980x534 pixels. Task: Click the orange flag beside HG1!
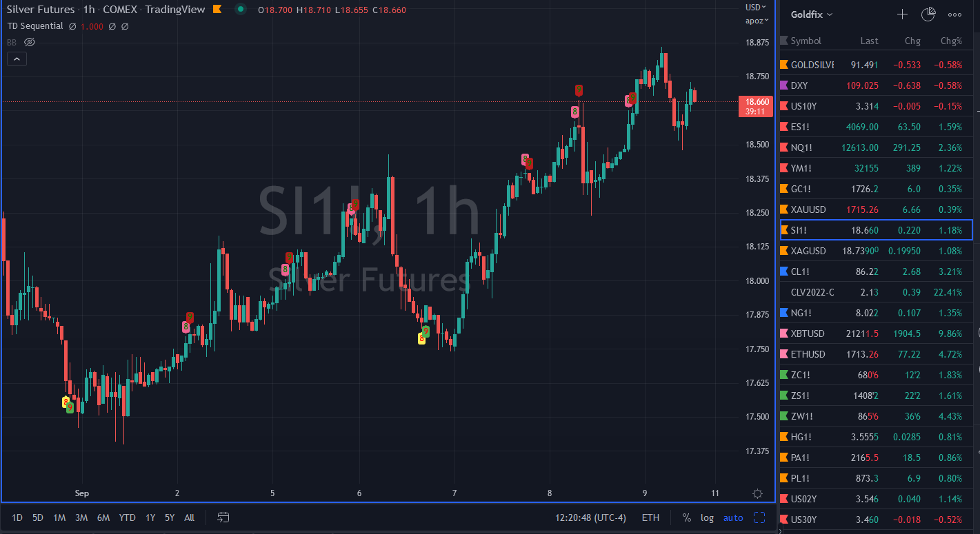point(783,437)
